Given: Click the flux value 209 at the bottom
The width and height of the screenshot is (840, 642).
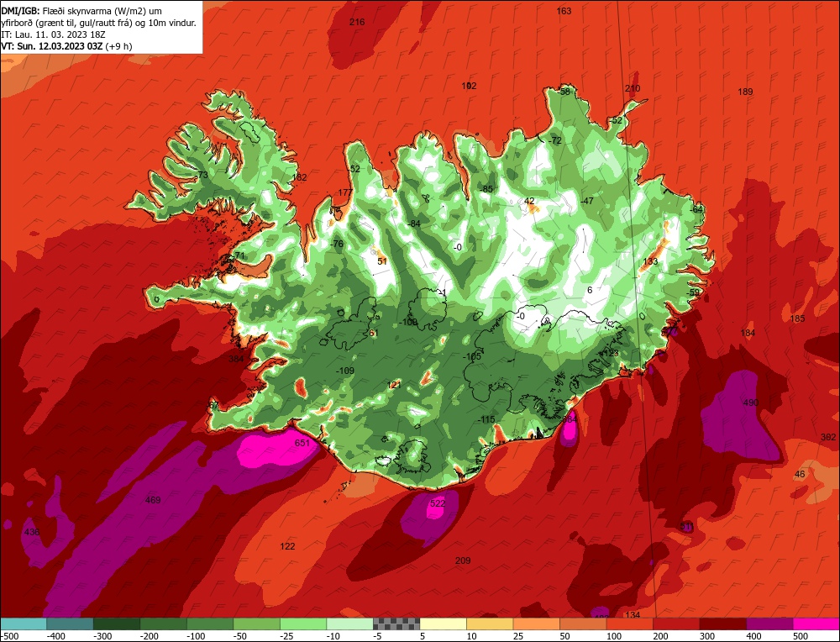Looking at the screenshot, I should (463, 560).
